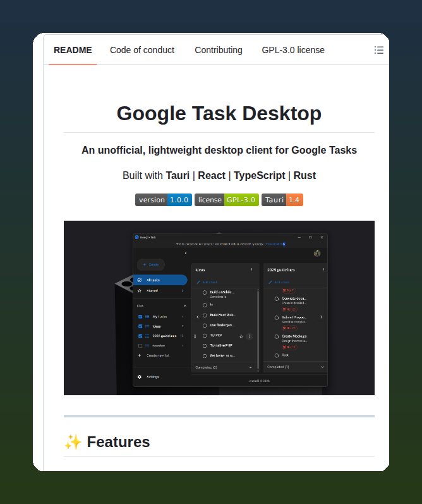Open the README outline list icon
Image resolution: width=422 pixels, height=504 pixels.
pos(378,50)
